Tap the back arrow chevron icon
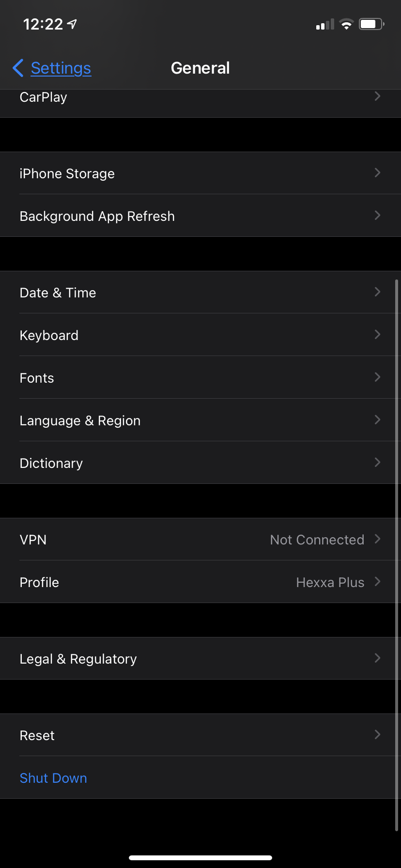Screen dimensions: 401x868 [x=18, y=68]
